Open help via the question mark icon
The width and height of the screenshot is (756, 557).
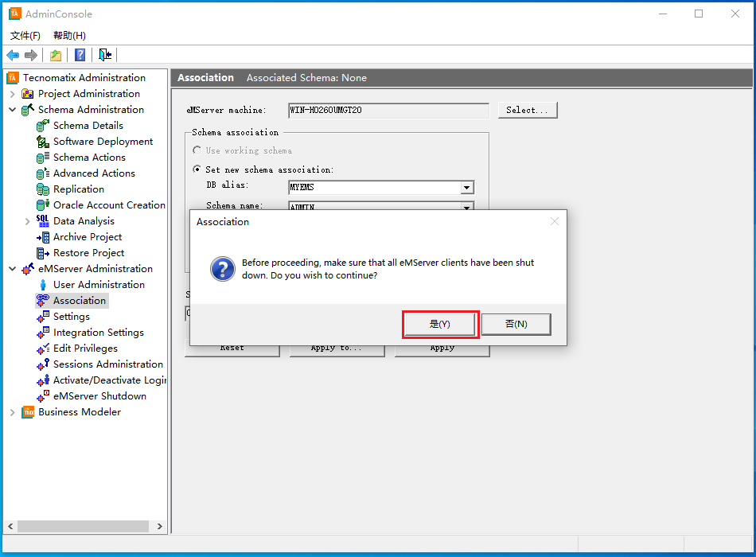tap(80, 55)
